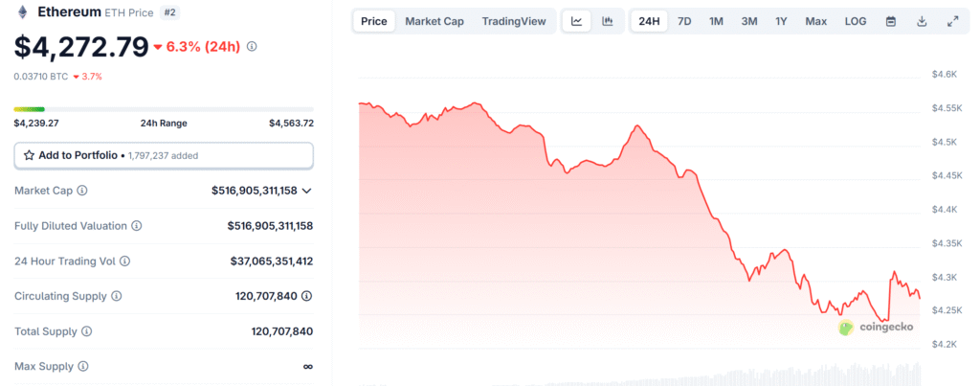Click info icon next to Market Cap
Screen dimensions: 980x386
click(82, 191)
